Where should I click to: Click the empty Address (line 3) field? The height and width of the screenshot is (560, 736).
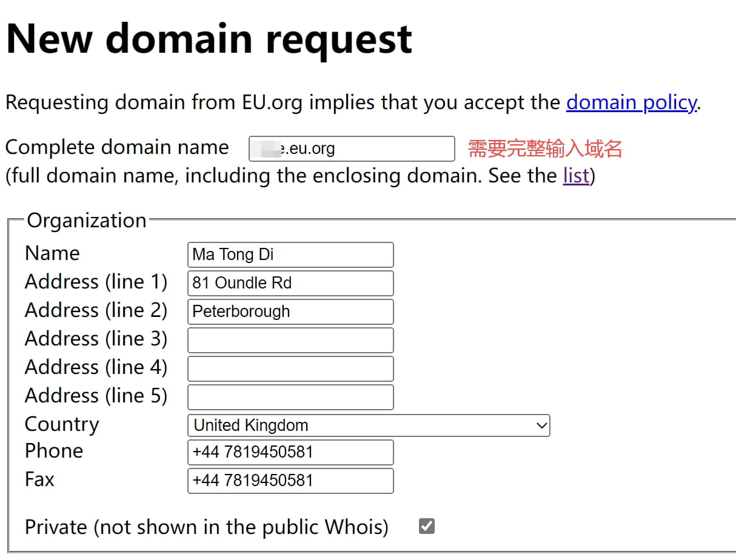pyautogui.click(x=290, y=340)
